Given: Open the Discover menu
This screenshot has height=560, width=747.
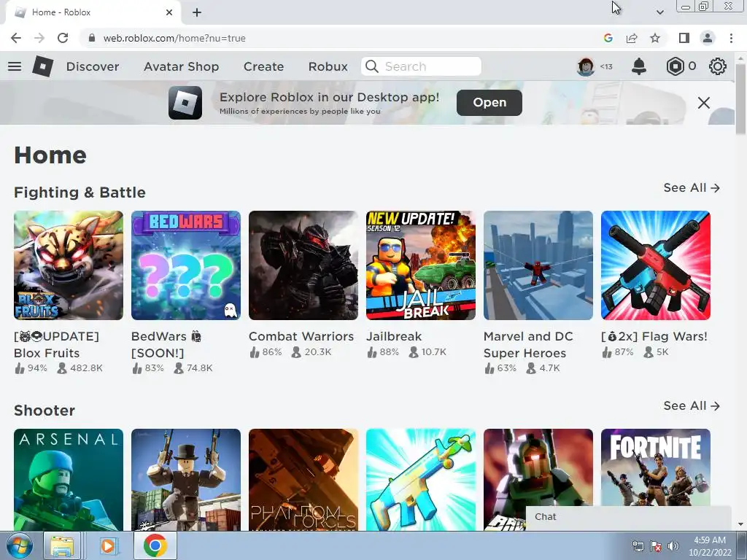Looking at the screenshot, I should [93, 66].
